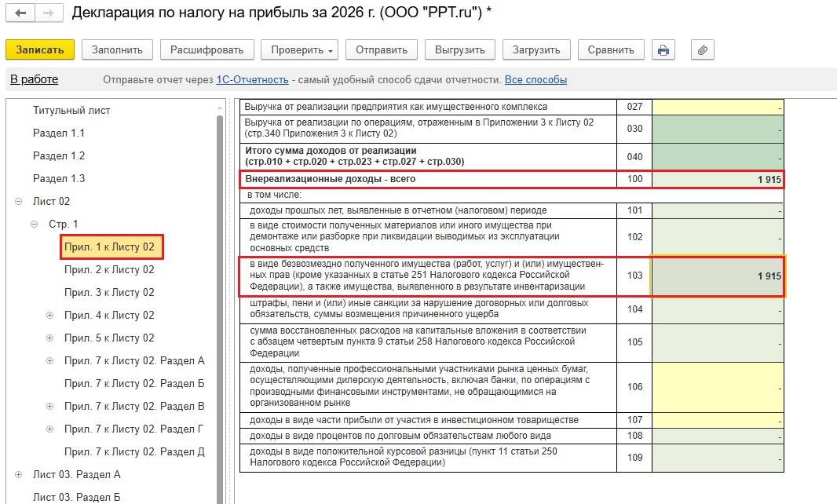Expand Прил. 7 к Листу 02. Раздел Г
The height and width of the screenshot is (504, 837).
[49, 429]
